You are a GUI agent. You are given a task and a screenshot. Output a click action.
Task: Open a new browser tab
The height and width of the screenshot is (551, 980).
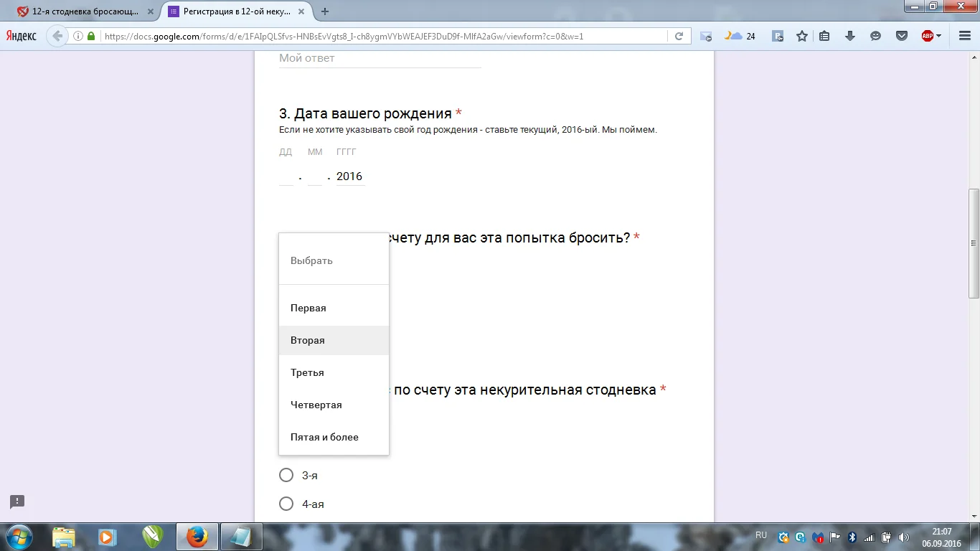pyautogui.click(x=325, y=11)
